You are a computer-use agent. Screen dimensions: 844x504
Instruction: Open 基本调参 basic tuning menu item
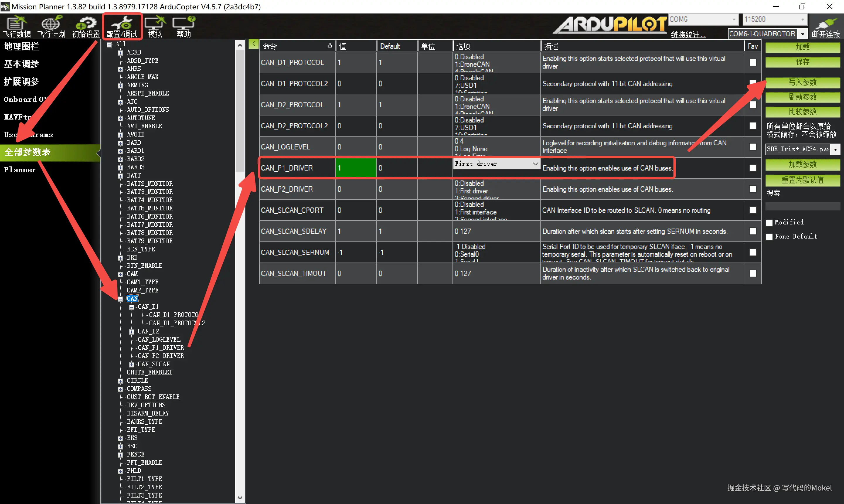coord(21,64)
